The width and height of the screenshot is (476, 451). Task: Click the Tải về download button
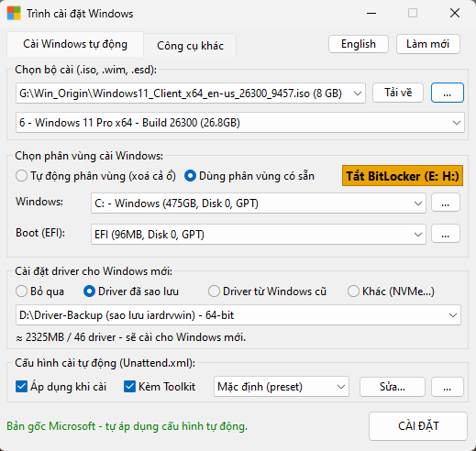pyautogui.click(x=398, y=93)
